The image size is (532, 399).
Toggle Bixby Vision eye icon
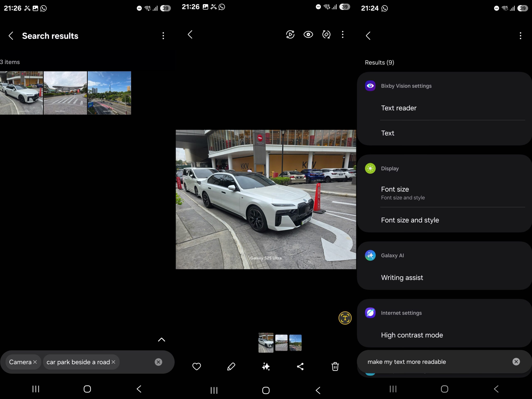pos(308,34)
